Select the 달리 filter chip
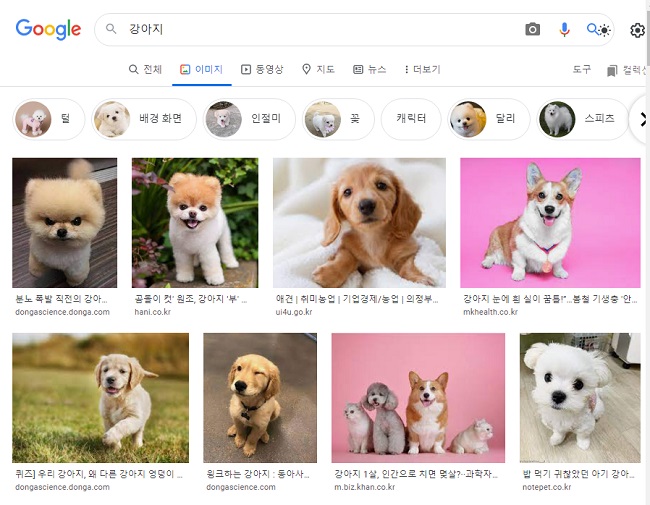Viewport: 650px width, 505px height. tap(489, 119)
